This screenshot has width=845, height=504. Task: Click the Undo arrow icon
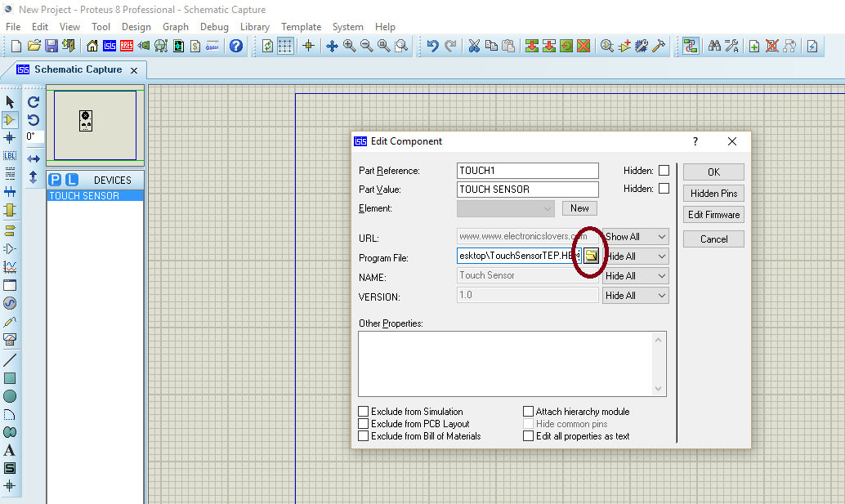433,47
